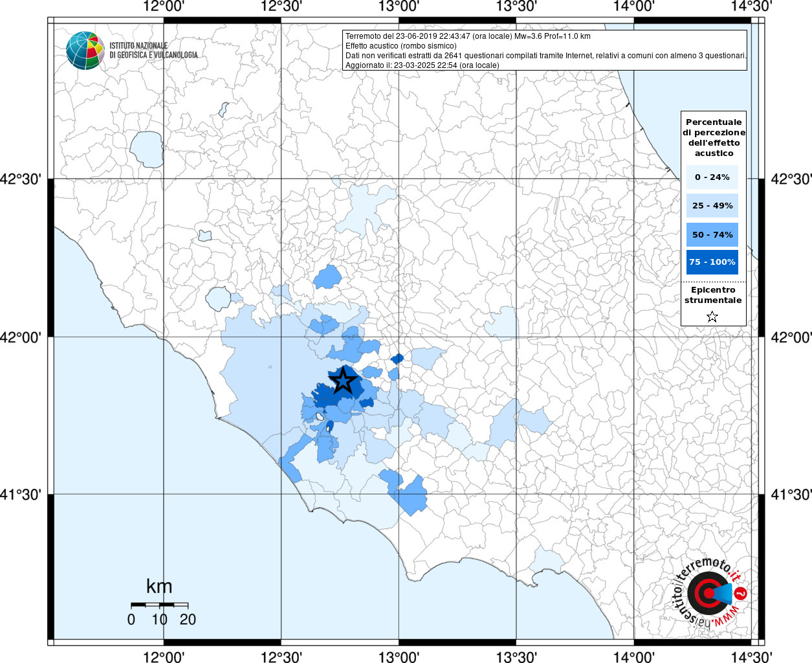
Task: Click the 12°30' longitude label on the bottom axis
Action: (281, 657)
